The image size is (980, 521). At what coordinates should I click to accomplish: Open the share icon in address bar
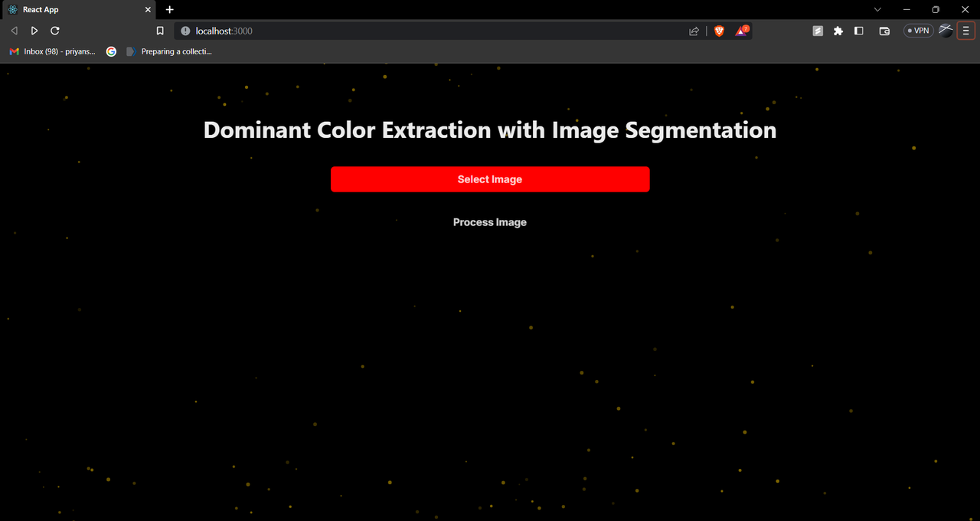pyautogui.click(x=694, y=31)
